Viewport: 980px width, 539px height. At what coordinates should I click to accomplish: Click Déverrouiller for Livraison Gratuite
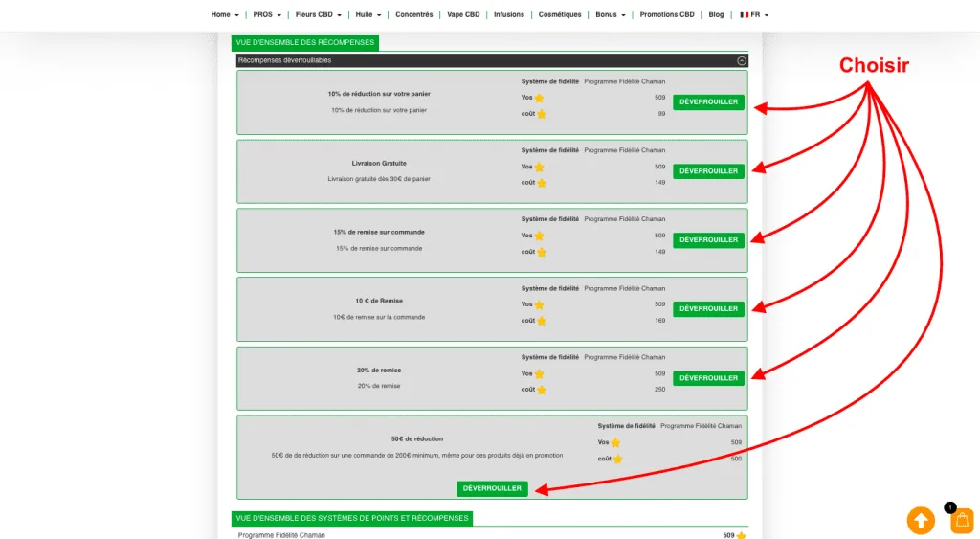click(x=708, y=171)
